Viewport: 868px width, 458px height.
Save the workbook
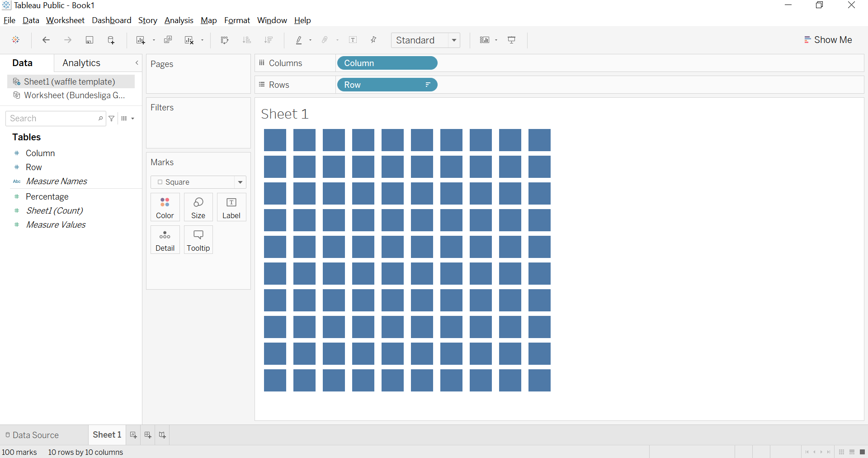(x=89, y=40)
